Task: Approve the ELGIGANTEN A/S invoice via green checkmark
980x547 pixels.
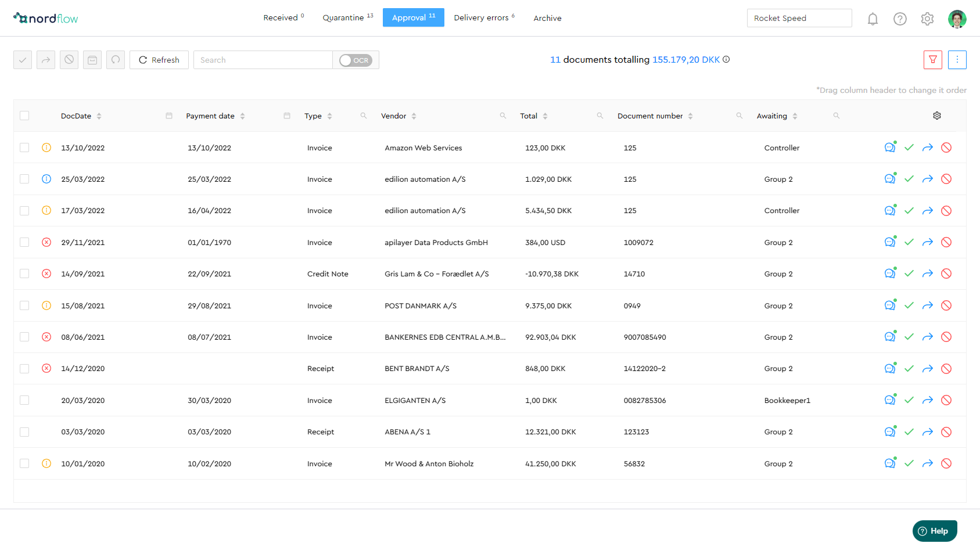Action: (909, 400)
